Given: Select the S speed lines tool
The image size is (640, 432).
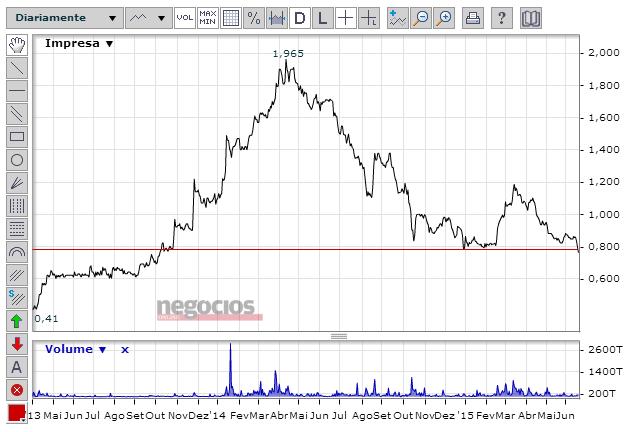Looking at the screenshot, I should tap(17, 298).
